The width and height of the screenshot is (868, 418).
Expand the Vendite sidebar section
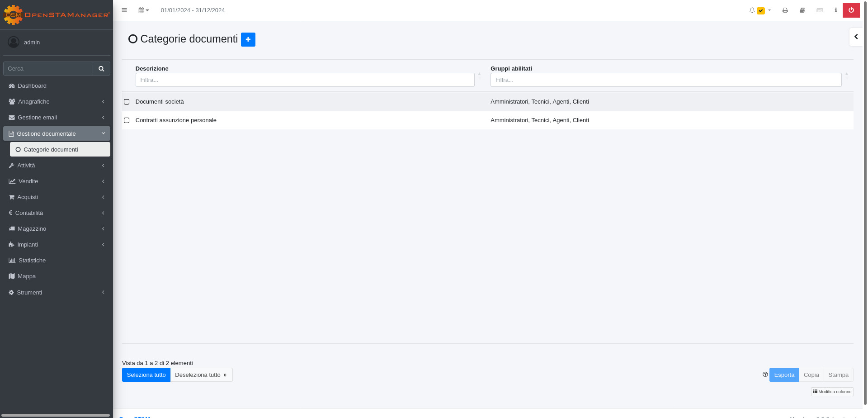click(57, 181)
